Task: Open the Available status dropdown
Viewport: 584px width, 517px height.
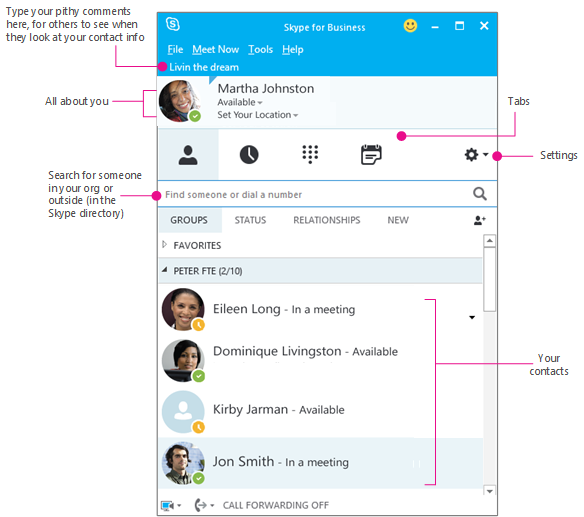Action: 240,102
